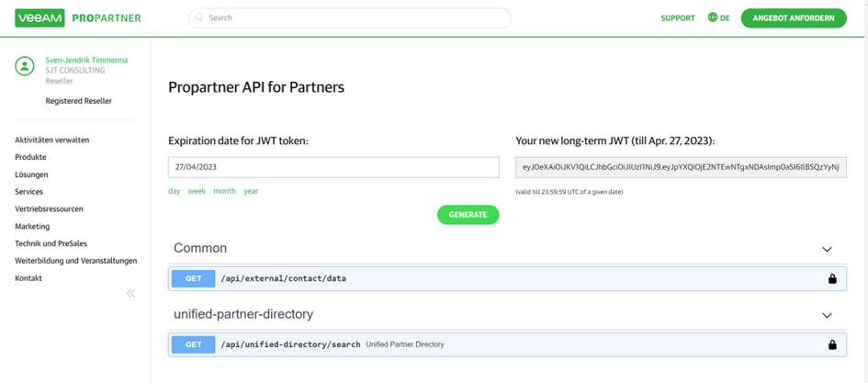Click the GENERATE button
The height and width of the screenshot is (383, 868).
click(468, 215)
